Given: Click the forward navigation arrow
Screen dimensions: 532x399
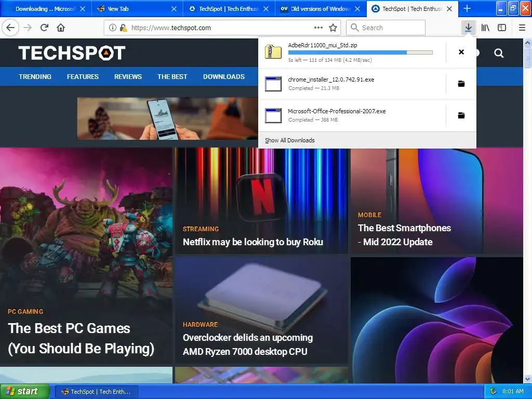Looking at the screenshot, I should pyautogui.click(x=28, y=28).
